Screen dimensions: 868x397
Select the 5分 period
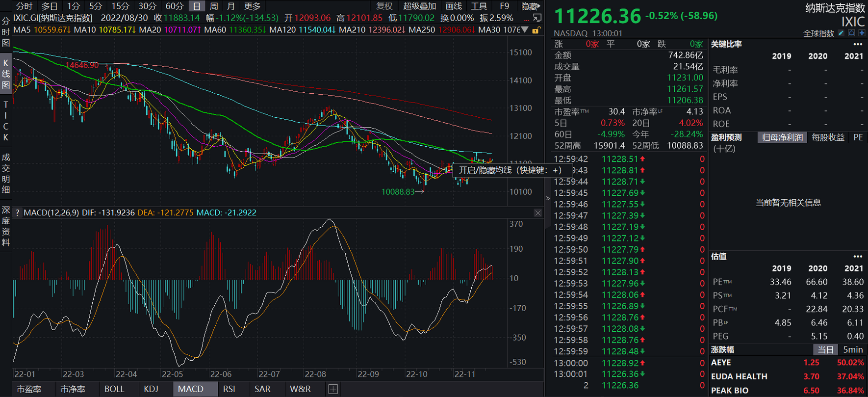(x=96, y=6)
